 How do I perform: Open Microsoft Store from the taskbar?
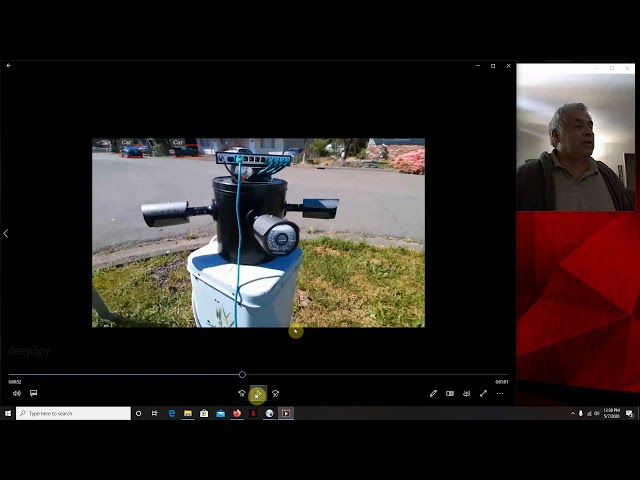pos(204,413)
